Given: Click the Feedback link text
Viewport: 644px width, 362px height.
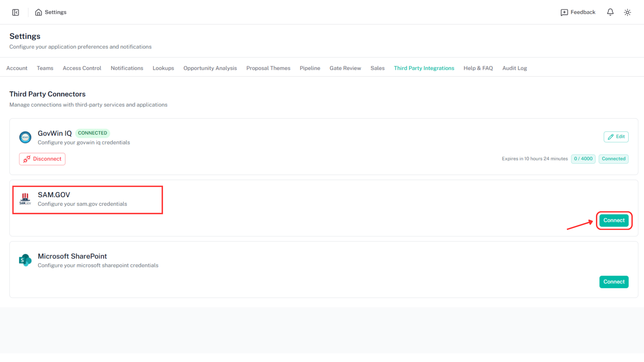Looking at the screenshot, I should [x=583, y=12].
